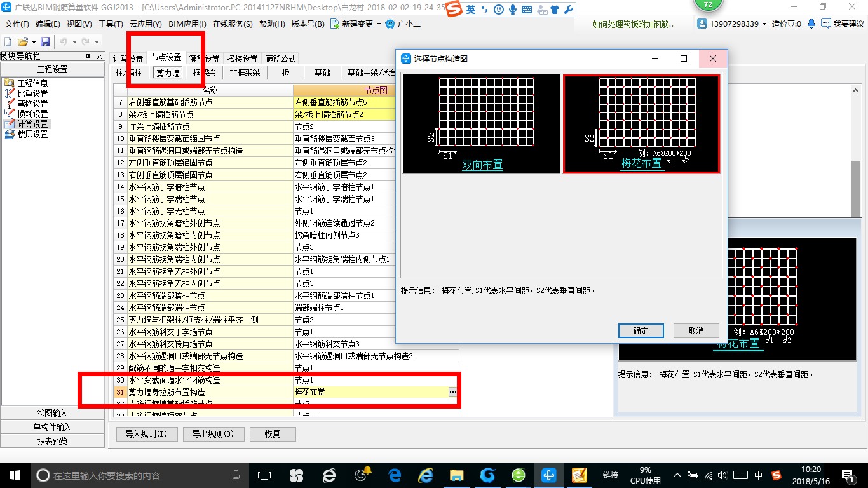The height and width of the screenshot is (488, 868).
Task: Select 楼层设置 in navigation tree
Action: 32,134
